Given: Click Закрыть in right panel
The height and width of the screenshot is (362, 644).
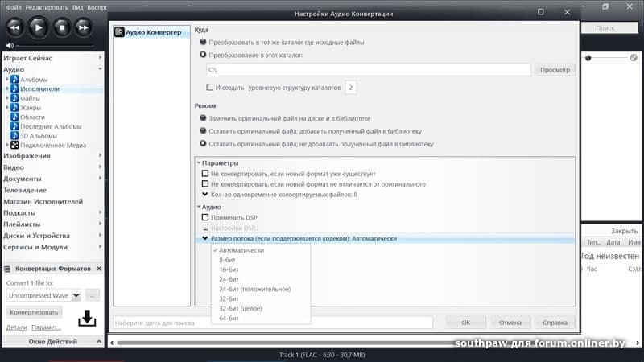Looking at the screenshot, I should pyautogui.click(x=624, y=231).
